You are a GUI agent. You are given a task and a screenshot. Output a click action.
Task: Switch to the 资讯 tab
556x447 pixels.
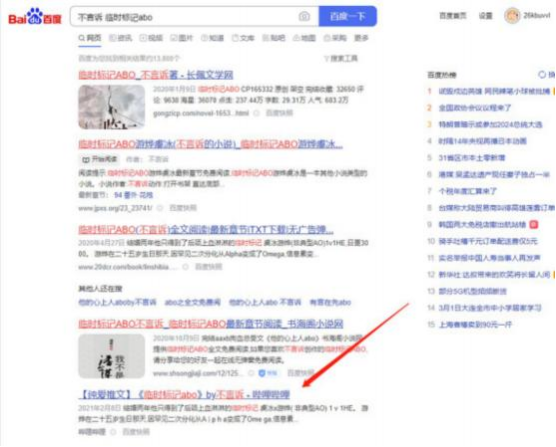(x=121, y=38)
